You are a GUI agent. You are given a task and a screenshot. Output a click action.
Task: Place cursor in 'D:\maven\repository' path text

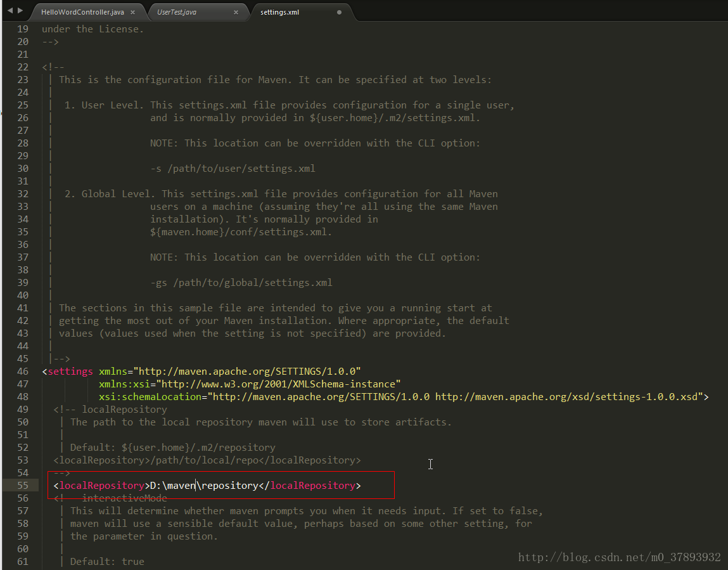[x=204, y=486]
